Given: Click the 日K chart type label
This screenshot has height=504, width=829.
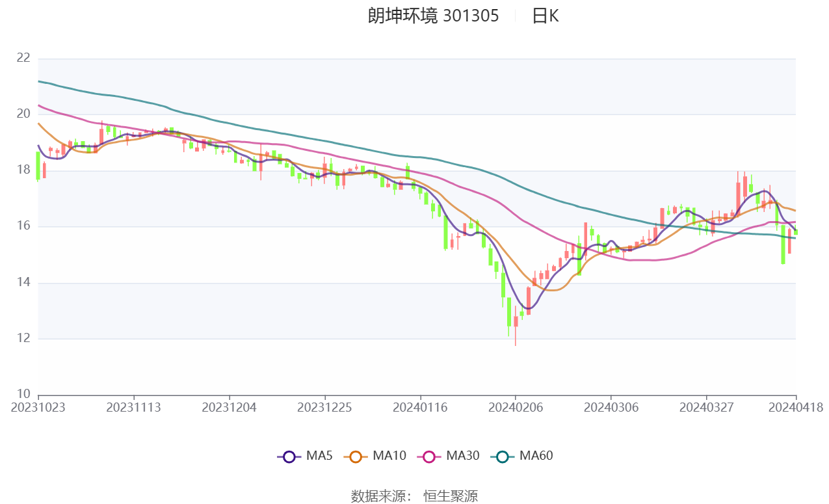Looking at the screenshot, I should [545, 16].
